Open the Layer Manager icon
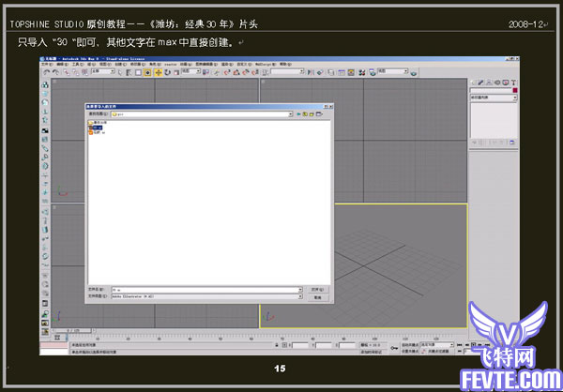The image size is (563, 392). coord(331,72)
